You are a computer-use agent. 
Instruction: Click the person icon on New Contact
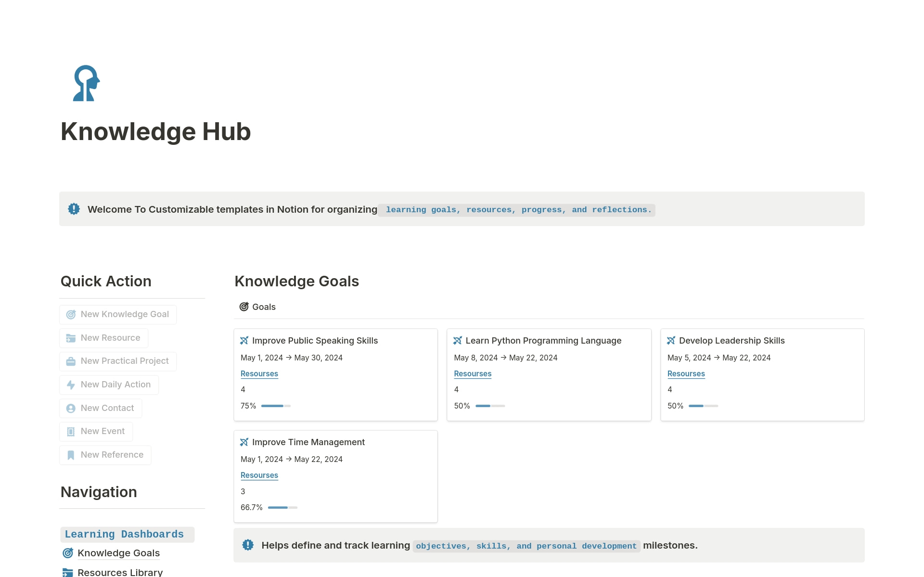pos(71,409)
